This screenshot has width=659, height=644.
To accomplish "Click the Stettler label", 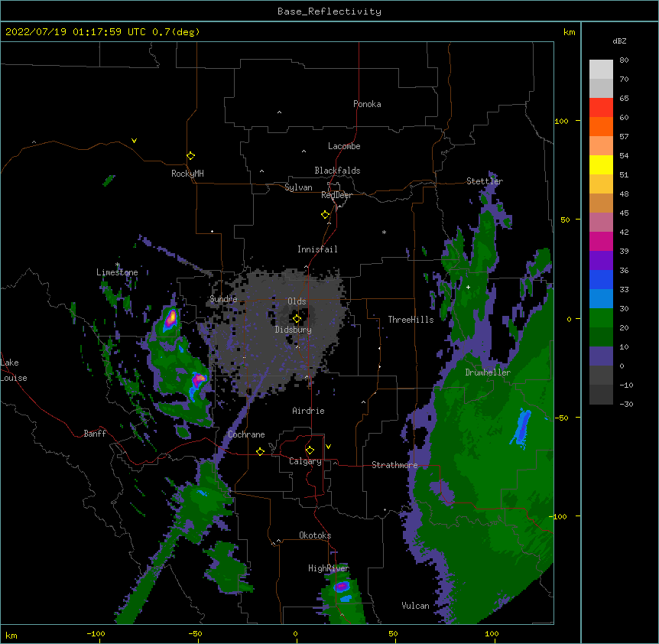I will pos(484,181).
